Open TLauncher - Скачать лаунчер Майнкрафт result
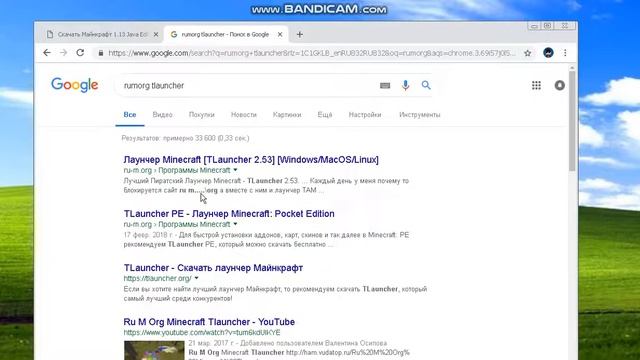Screen dimensions: 640x360 [x=213, y=268]
